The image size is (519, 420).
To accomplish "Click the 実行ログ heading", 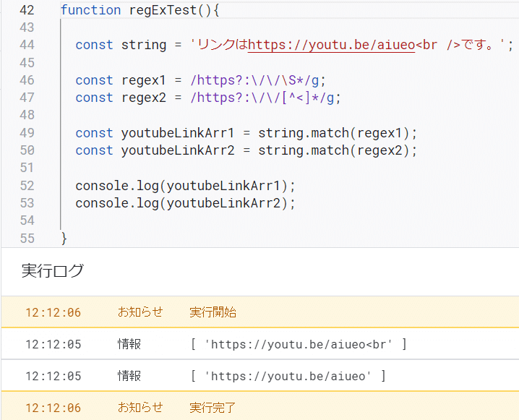I will [x=52, y=271].
